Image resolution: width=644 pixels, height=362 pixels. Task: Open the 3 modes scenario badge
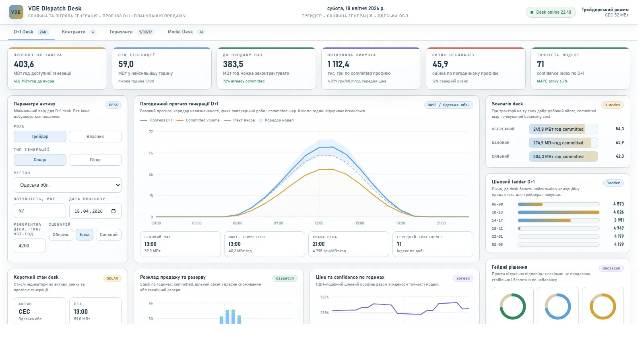(612, 105)
